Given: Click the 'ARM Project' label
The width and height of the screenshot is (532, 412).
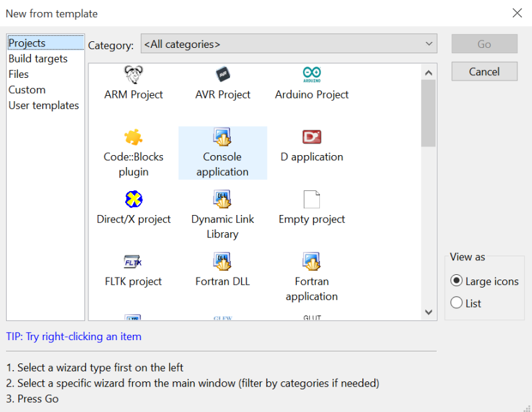Looking at the screenshot, I should coord(134,95).
